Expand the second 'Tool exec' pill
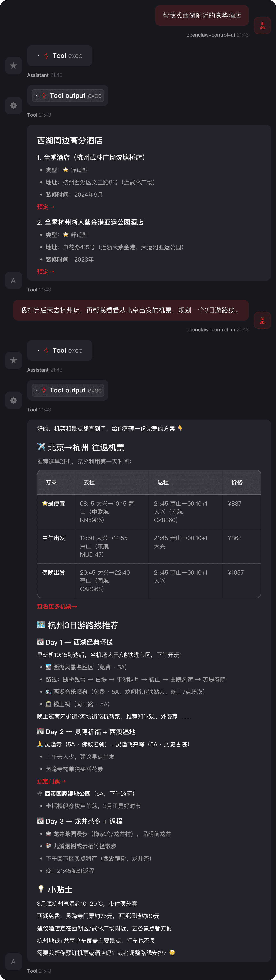This screenshot has width=276, height=980. pos(60,350)
